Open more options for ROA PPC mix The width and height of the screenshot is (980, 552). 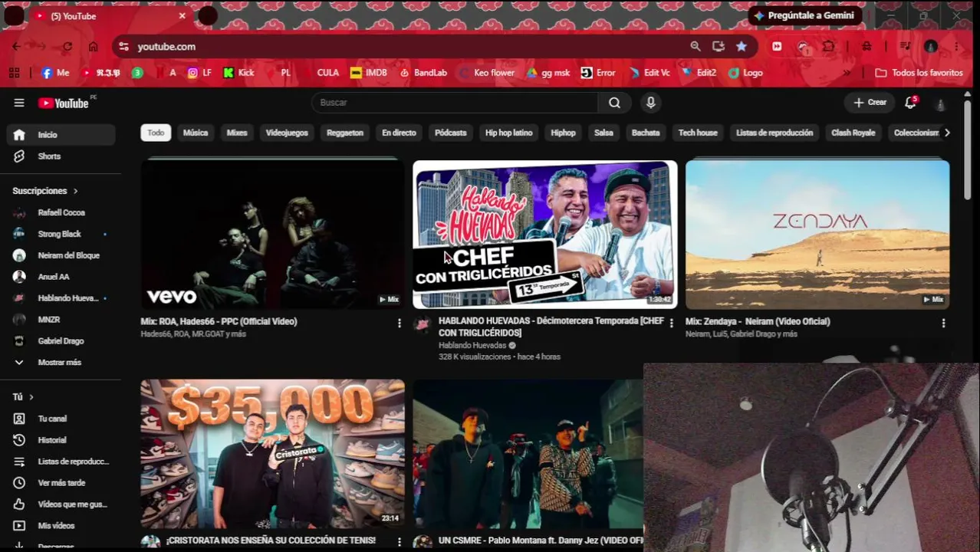pyautogui.click(x=399, y=324)
